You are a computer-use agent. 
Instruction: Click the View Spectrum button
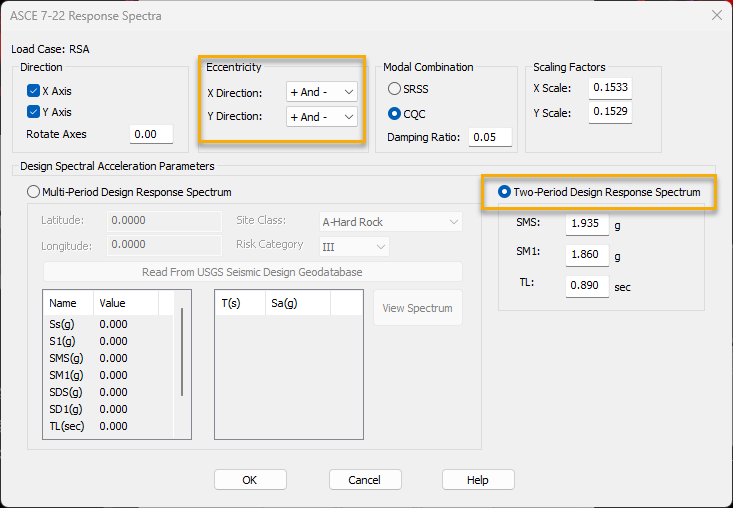pos(417,308)
